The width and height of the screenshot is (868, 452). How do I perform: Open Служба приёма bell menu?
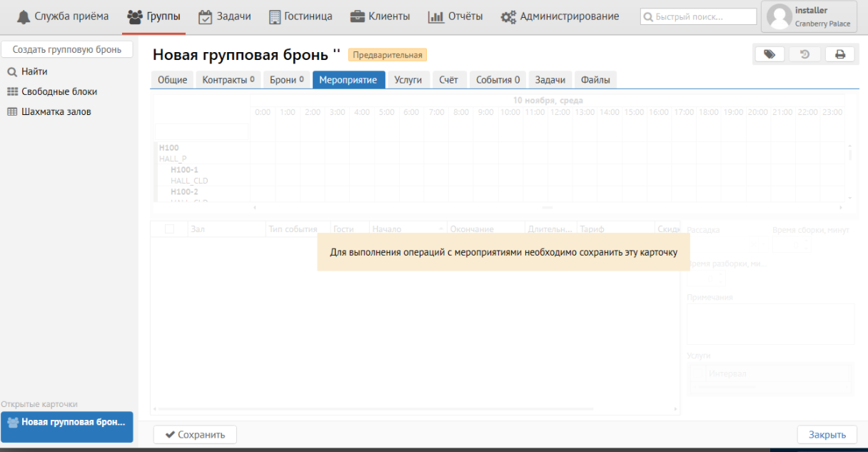click(x=63, y=16)
